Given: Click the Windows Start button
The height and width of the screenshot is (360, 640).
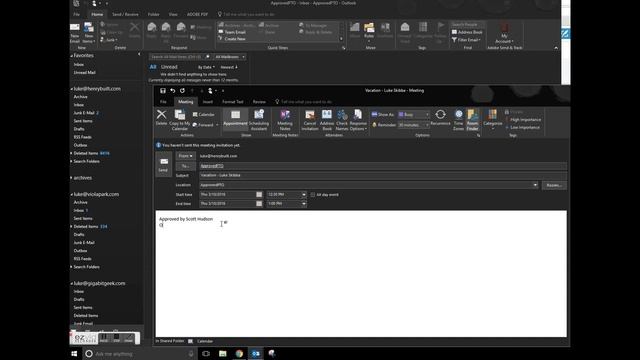Looking at the screenshot, I should click(x=74, y=353).
